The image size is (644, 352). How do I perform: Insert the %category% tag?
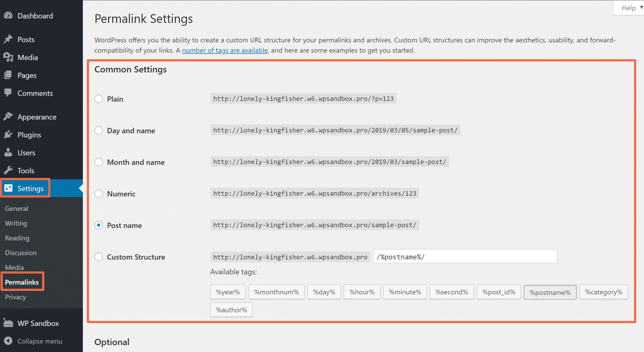tap(603, 292)
